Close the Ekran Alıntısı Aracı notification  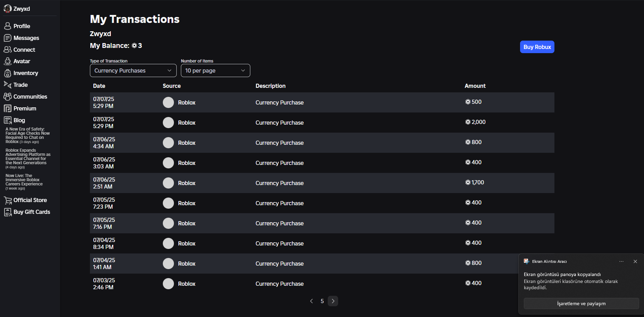coord(635,261)
